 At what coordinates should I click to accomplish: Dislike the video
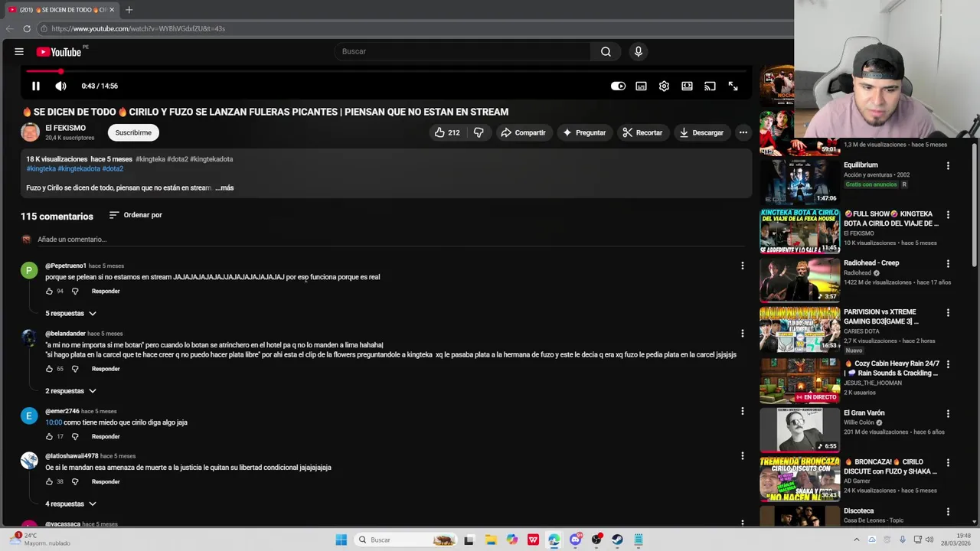coord(479,132)
